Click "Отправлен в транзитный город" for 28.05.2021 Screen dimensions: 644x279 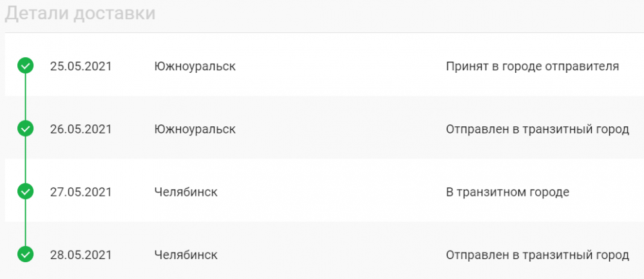[537, 255]
